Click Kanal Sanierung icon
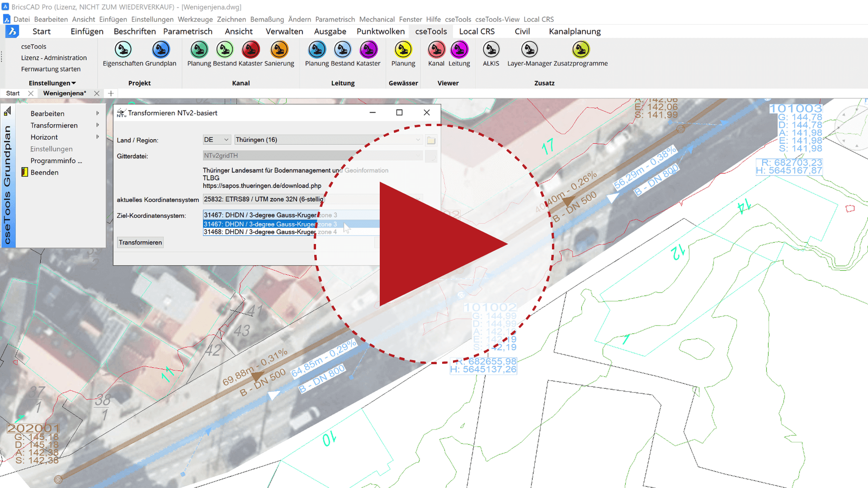The width and height of the screenshot is (868, 488). coord(279,50)
